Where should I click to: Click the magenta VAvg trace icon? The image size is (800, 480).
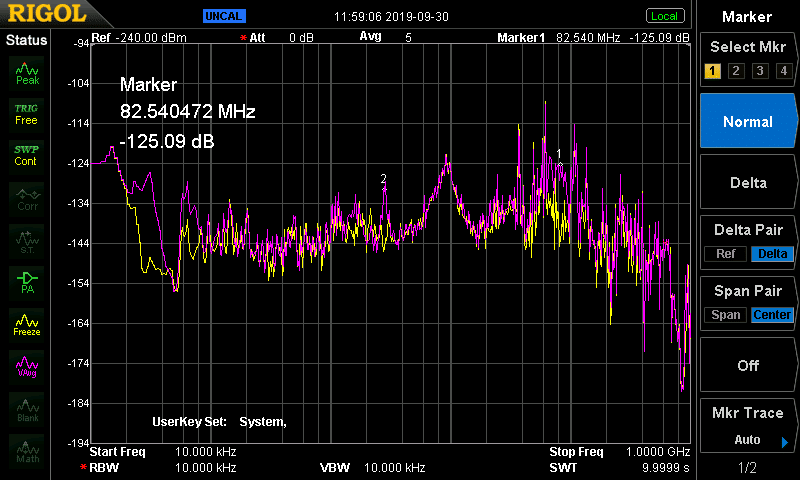pos(27,367)
